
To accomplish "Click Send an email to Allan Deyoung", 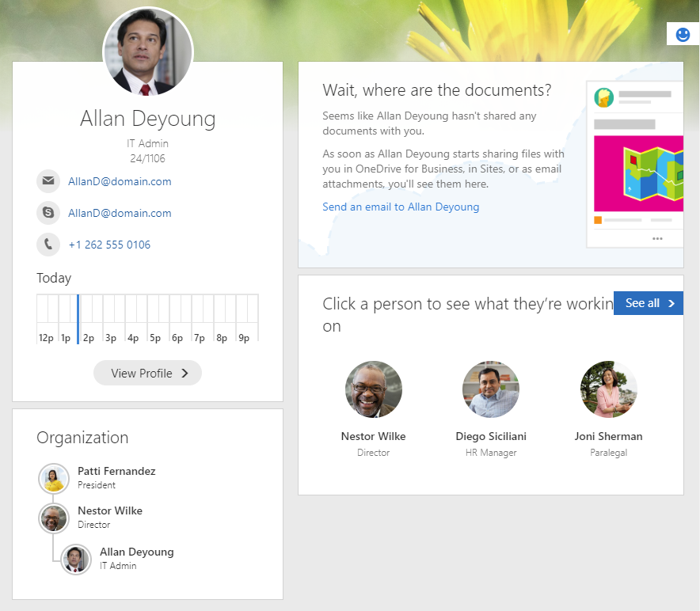I will (401, 207).
